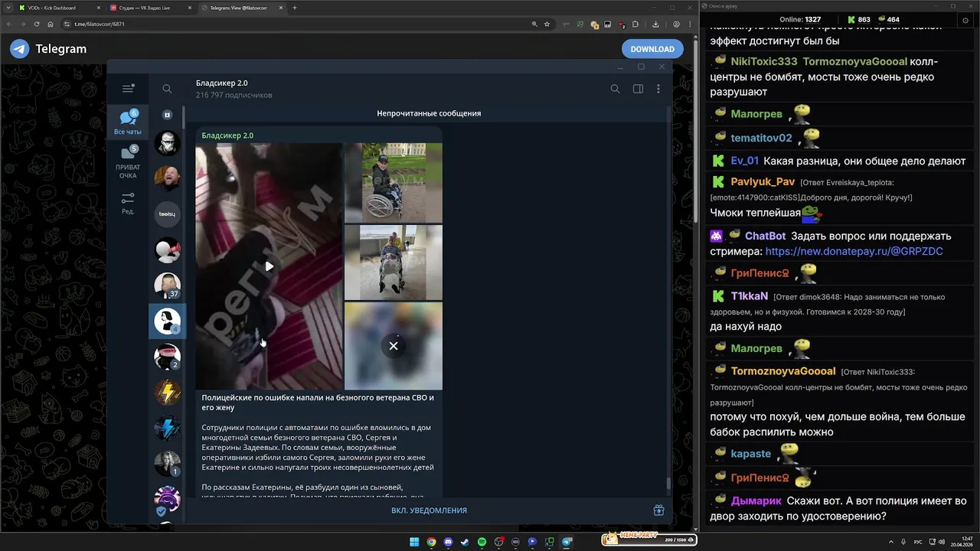
Task: Select the highlighted chat with 4 unread
Action: (x=167, y=321)
